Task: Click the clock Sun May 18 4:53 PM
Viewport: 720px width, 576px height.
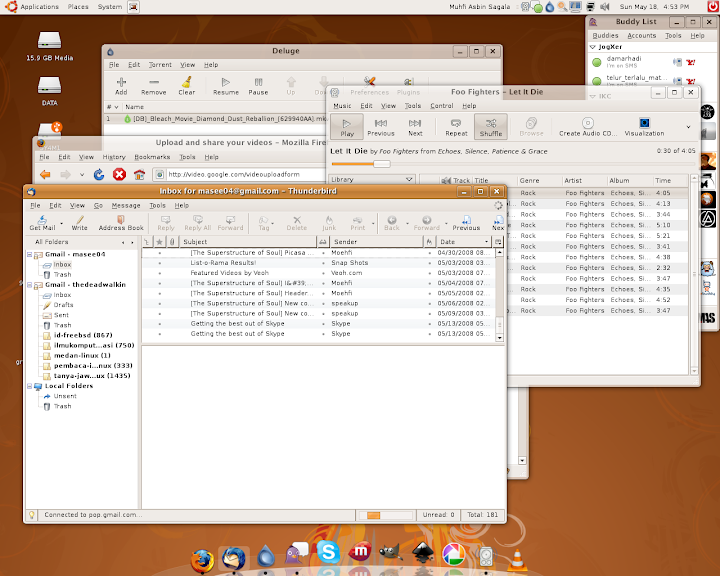Action: (x=654, y=6)
